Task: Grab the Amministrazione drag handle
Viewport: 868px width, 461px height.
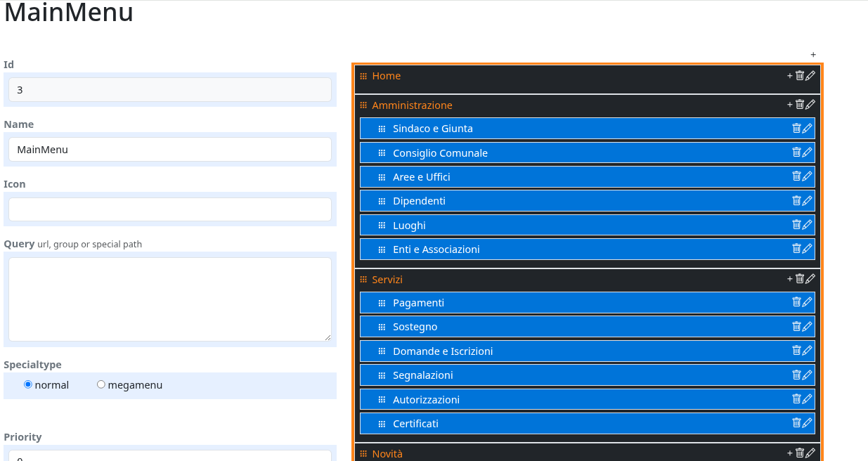Action: tap(363, 105)
